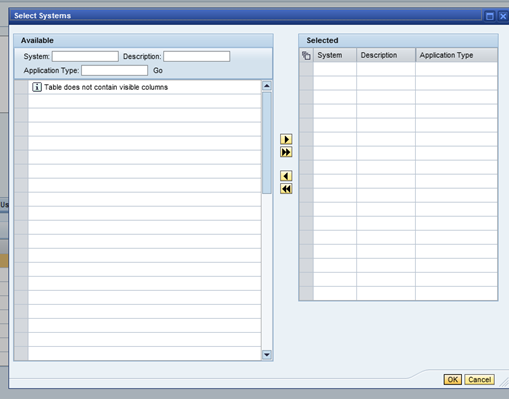Click the single left arrow remove button

286,176
